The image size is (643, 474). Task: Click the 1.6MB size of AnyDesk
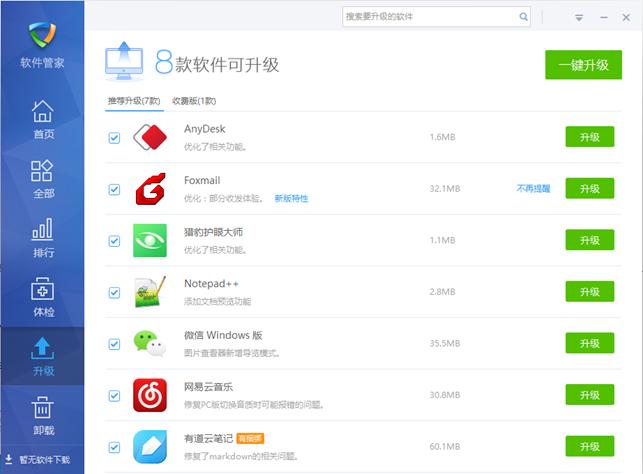tap(442, 137)
